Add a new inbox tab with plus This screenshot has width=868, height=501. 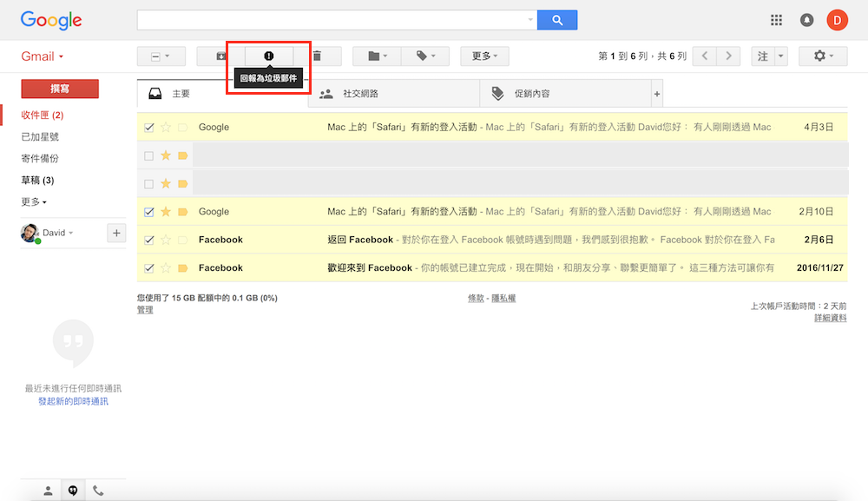(x=656, y=94)
